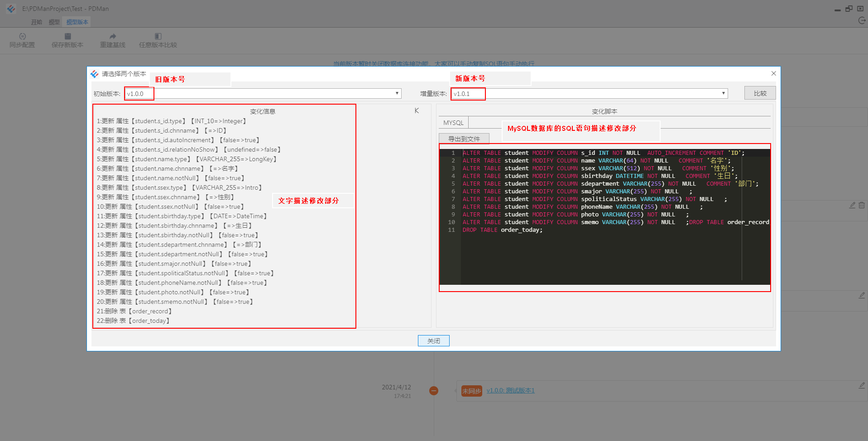Image resolution: width=868 pixels, height=441 pixels.
Task: Open the 增量版本 dropdown list
Action: 723,93
